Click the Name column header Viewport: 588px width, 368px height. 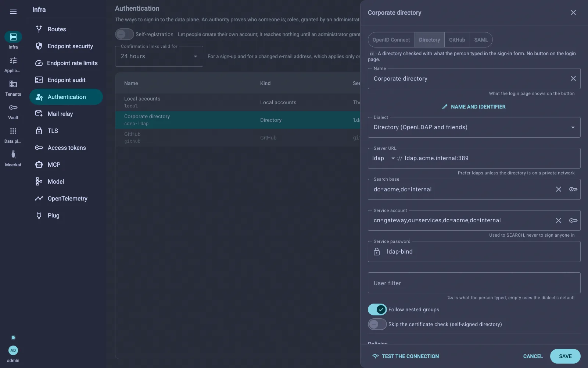pyautogui.click(x=131, y=83)
